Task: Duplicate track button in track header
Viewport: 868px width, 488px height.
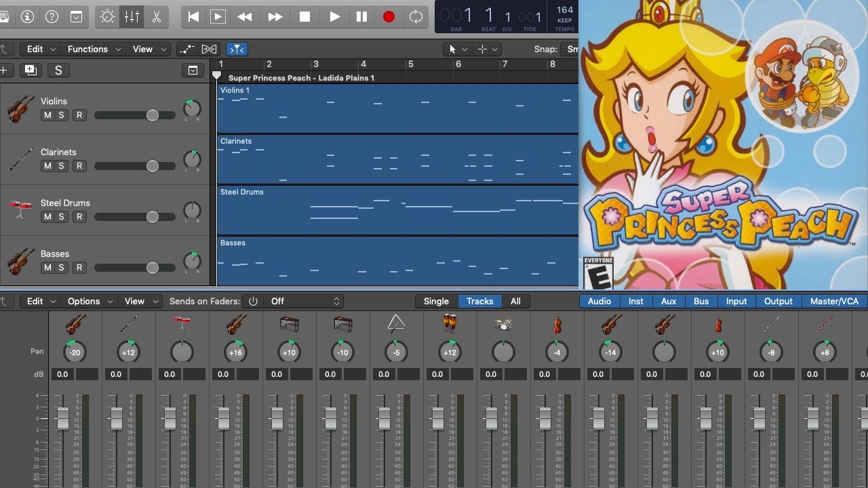Action: click(30, 70)
